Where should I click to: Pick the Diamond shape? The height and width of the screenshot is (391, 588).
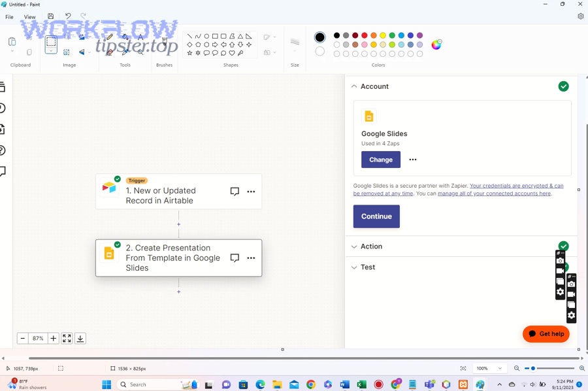coord(189,44)
